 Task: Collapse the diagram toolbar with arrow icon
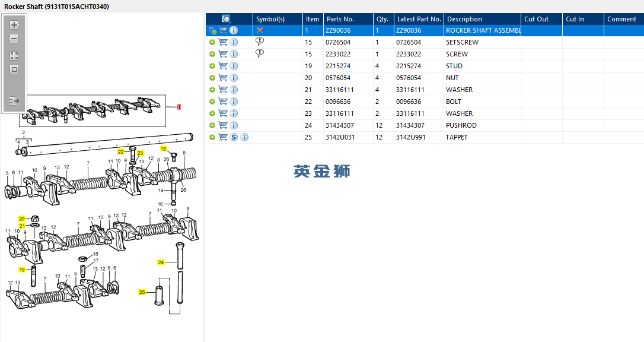coord(14,101)
